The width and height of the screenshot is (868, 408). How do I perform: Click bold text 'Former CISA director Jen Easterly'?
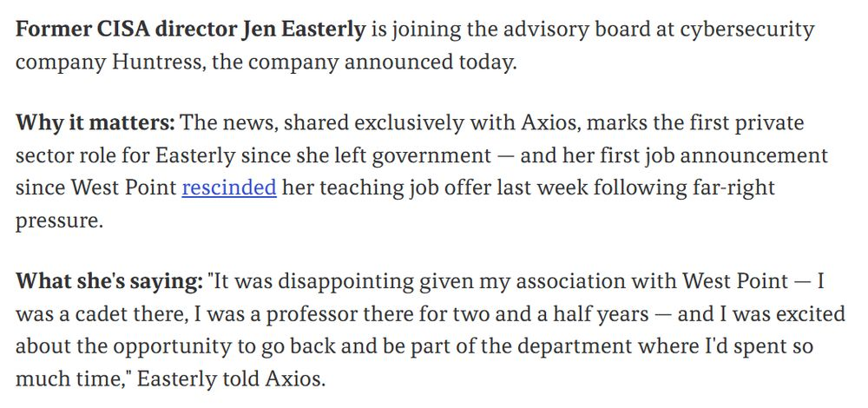pos(191,30)
